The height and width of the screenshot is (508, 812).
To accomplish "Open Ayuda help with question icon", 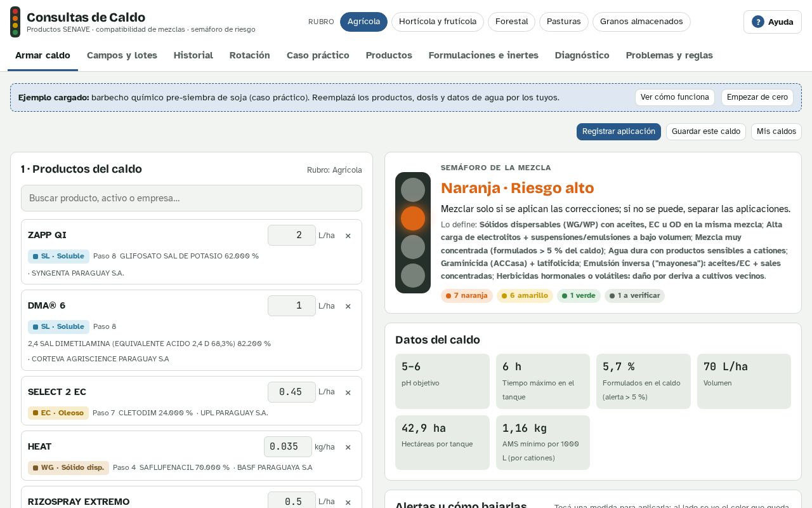I will [773, 22].
